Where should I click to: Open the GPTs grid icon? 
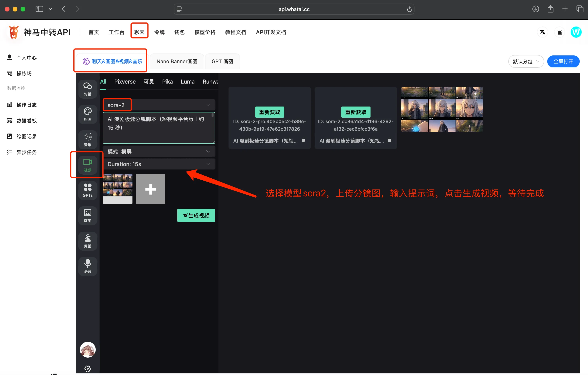coord(88,190)
